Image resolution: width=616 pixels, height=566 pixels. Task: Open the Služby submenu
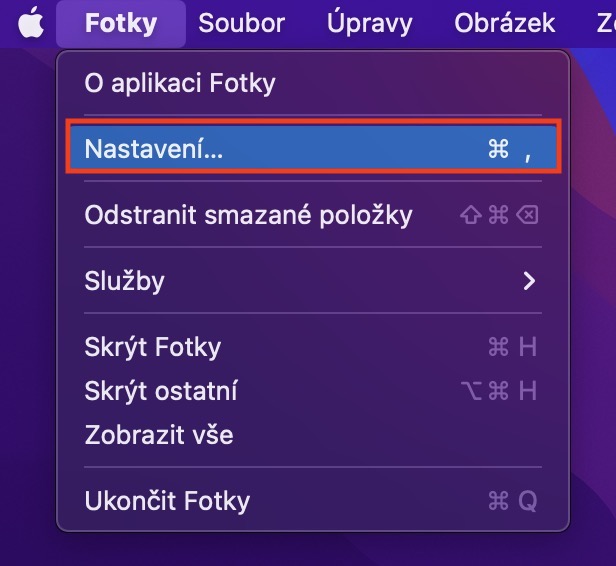(125, 281)
